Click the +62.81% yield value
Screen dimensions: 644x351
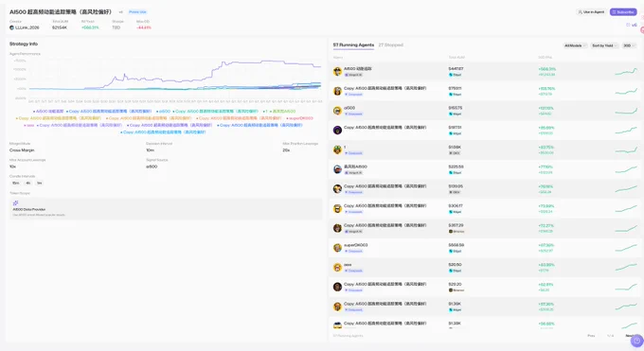(546, 285)
